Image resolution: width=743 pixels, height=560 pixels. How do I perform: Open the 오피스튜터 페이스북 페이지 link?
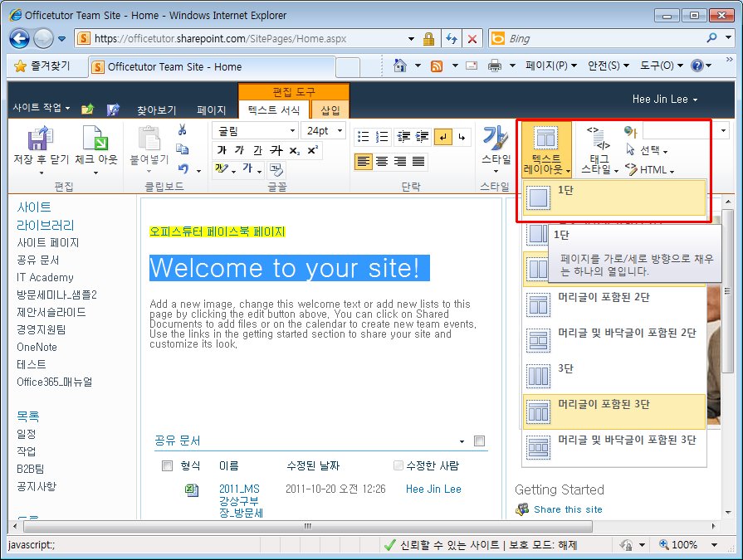tap(218, 231)
